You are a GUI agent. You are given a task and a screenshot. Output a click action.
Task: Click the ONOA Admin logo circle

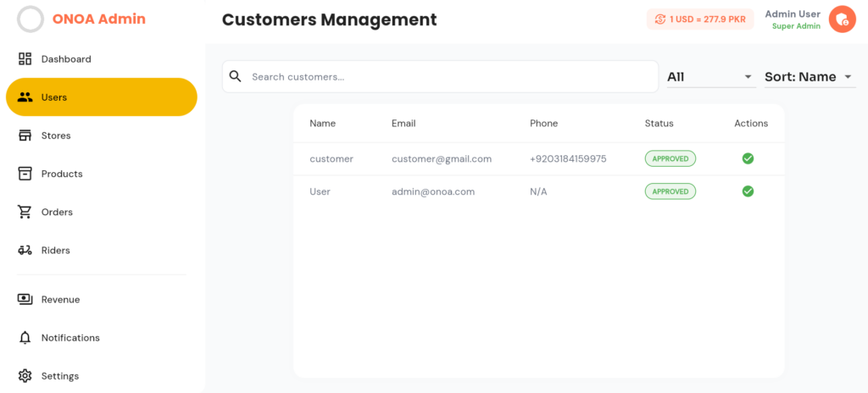point(31,19)
